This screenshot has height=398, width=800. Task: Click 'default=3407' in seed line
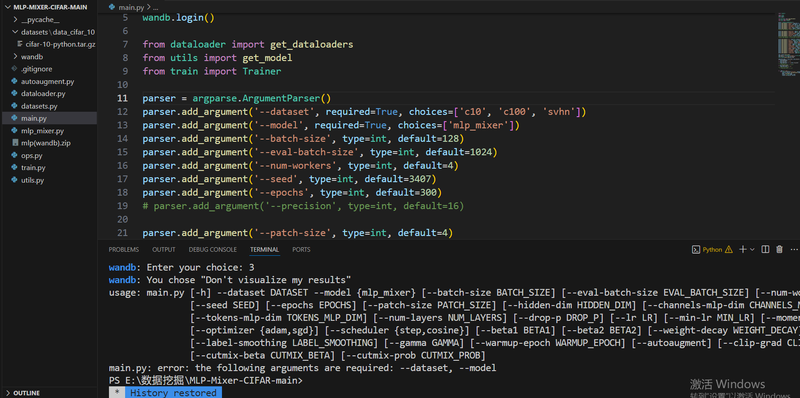(397, 179)
